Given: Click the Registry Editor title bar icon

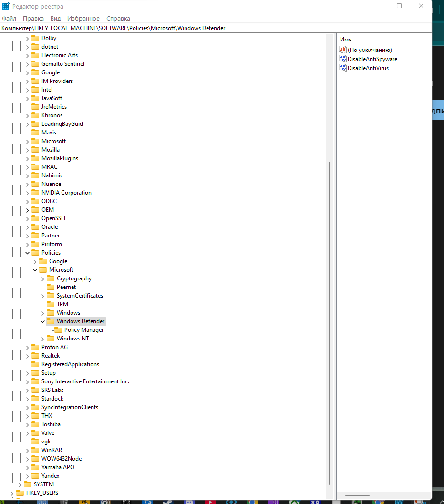Looking at the screenshot, I should pyautogui.click(x=6, y=6).
